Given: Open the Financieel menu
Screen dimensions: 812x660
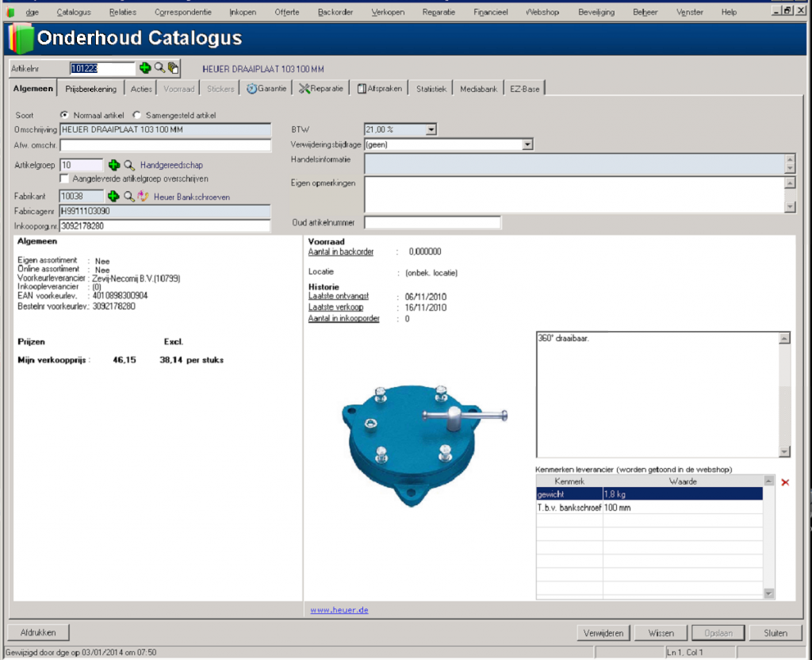Looking at the screenshot, I should point(490,12).
